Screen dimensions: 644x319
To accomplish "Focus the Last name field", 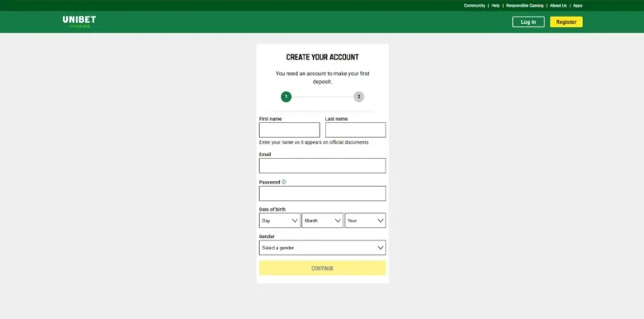I will (x=356, y=130).
